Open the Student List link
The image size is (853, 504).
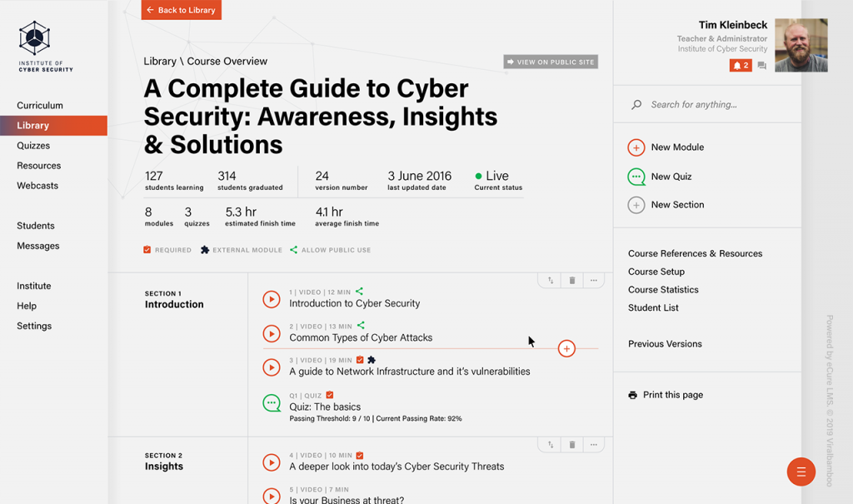(x=653, y=308)
